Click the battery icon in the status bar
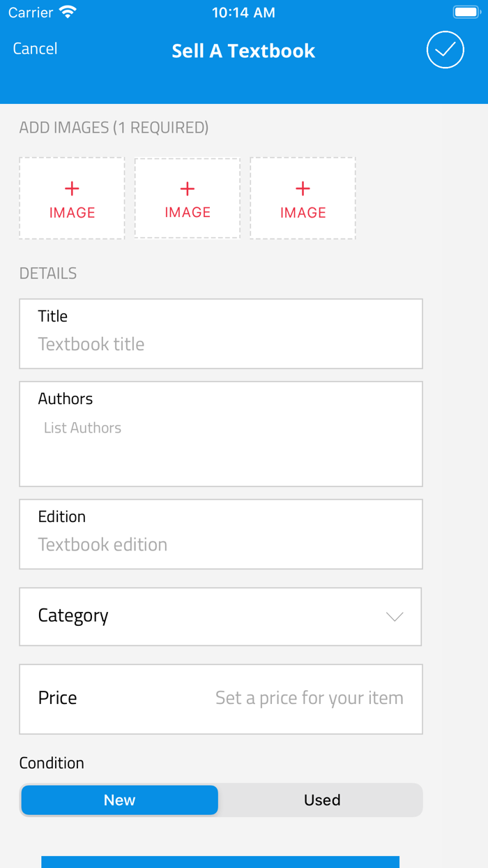This screenshot has width=488, height=868. [x=466, y=13]
